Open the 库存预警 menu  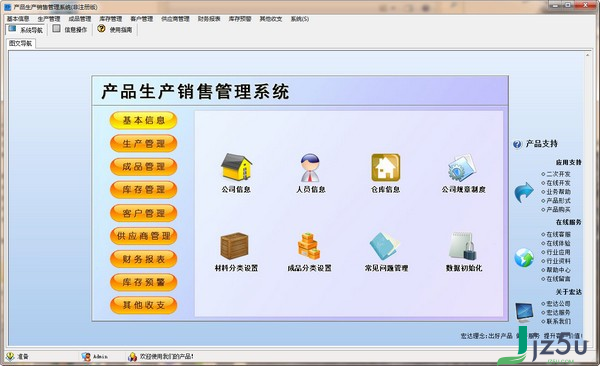click(240, 19)
